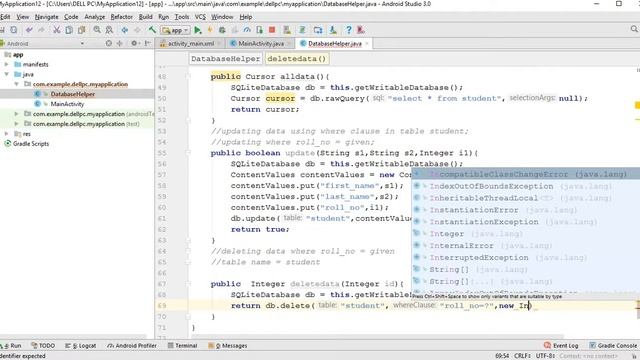Click the Save All toolbar icon
The height and width of the screenshot is (360, 640).
tap(2, 30)
